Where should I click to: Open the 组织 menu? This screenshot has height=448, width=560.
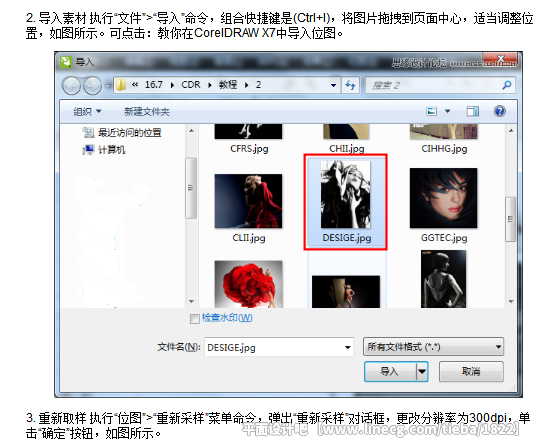pos(87,112)
